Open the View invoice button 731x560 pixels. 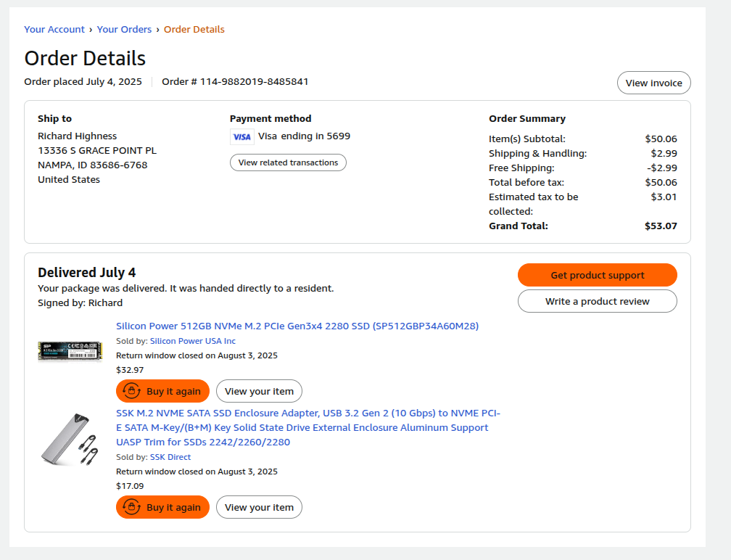point(653,83)
